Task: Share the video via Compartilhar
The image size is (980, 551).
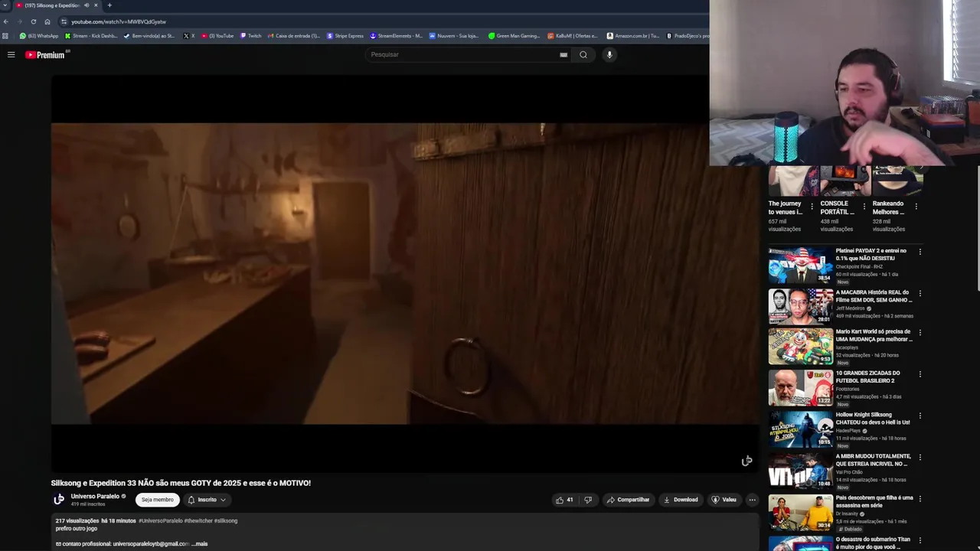Action: tap(628, 500)
